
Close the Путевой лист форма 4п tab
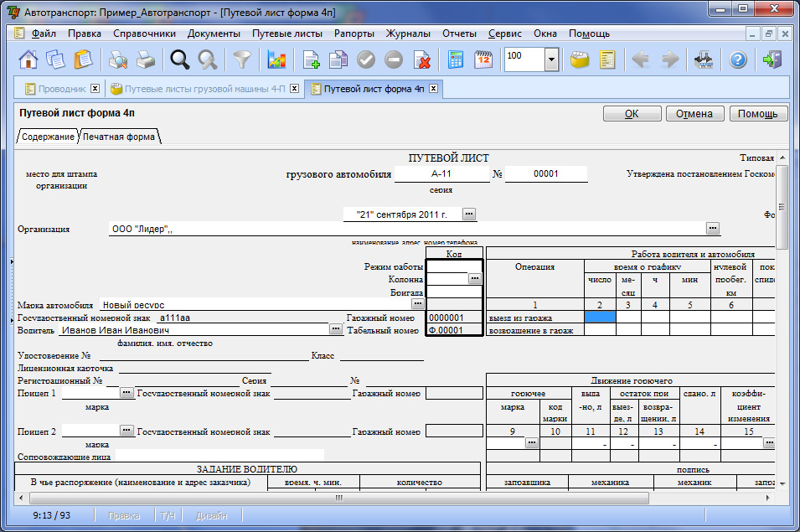(x=433, y=88)
